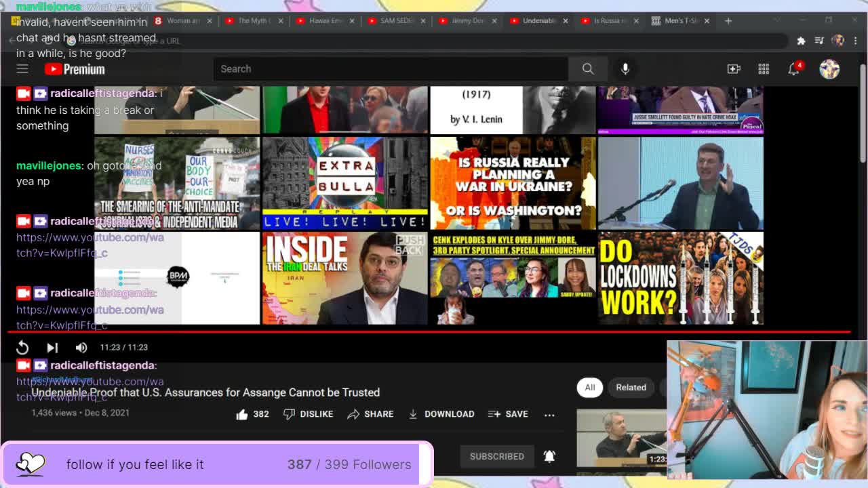Open Is Russia Really Planning a War thumbnail
868x488 pixels.
coord(513,183)
